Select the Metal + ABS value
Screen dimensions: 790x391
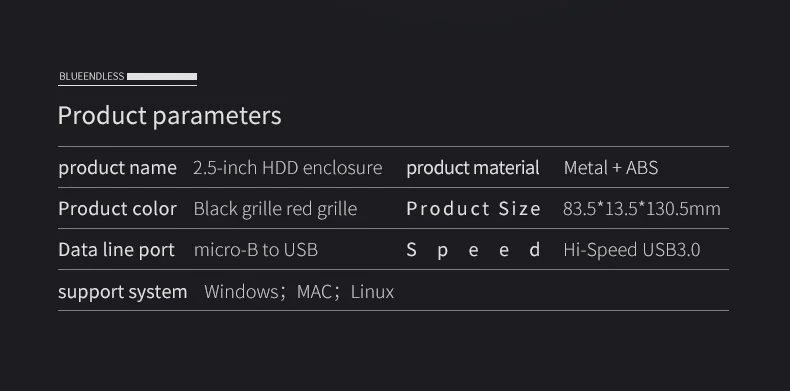coord(611,168)
